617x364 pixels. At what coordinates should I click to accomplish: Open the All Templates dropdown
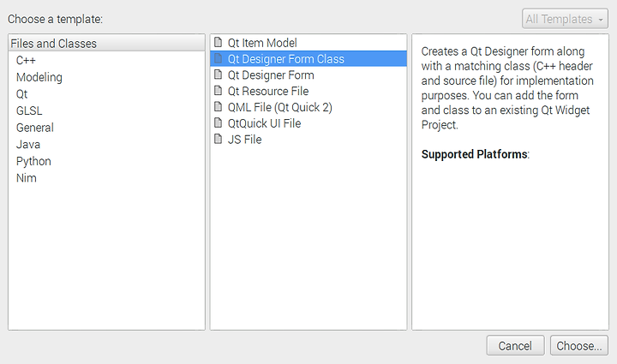pyautogui.click(x=565, y=19)
